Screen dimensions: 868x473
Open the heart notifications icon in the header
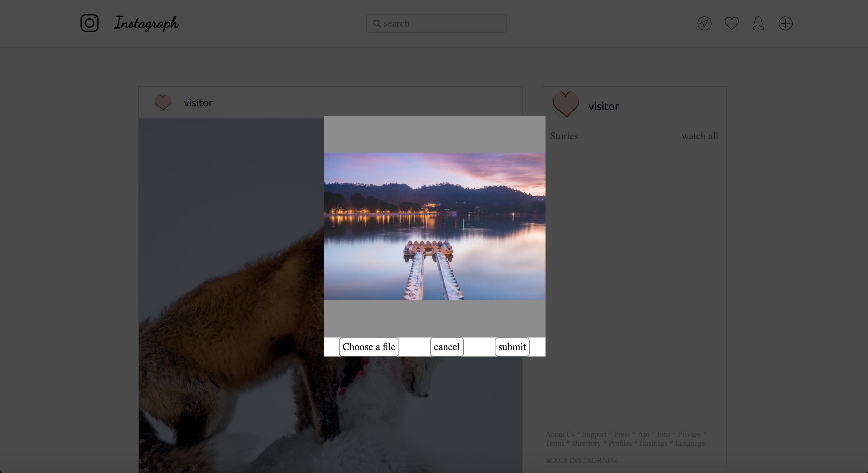click(731, 23)
